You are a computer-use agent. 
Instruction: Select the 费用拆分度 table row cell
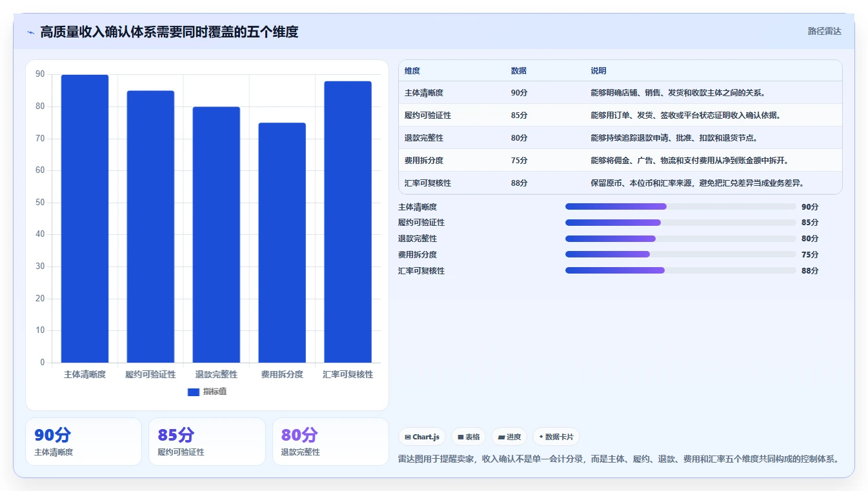[x=424, y=161]
